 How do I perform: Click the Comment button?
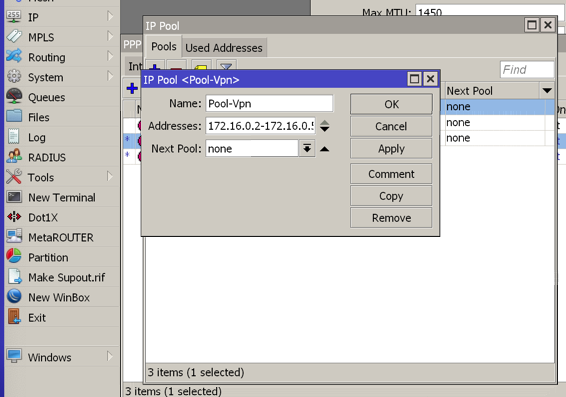(391, 174)
